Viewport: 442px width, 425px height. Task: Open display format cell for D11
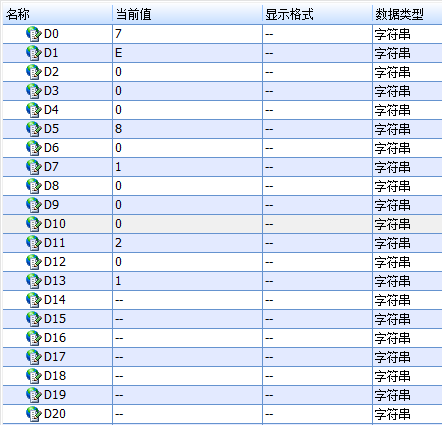coord(317,243)
